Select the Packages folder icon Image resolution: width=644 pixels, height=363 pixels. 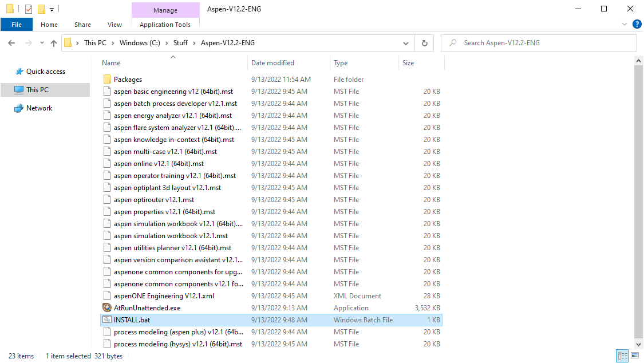[107, 80]
